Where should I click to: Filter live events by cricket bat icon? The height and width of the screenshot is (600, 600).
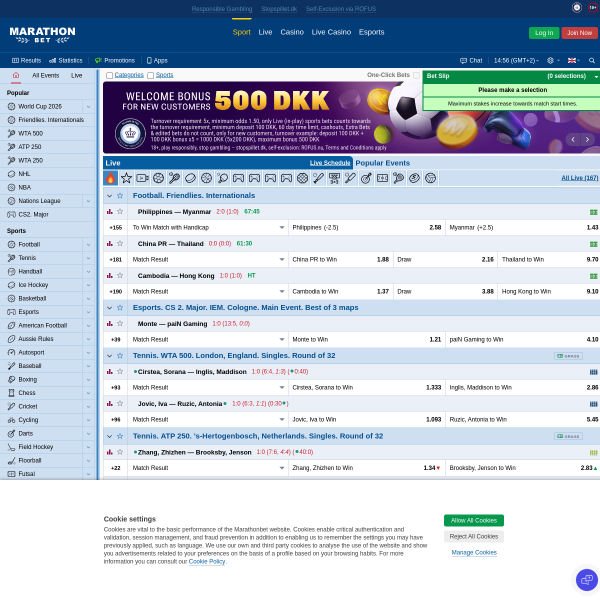click(x=351, y=178)
